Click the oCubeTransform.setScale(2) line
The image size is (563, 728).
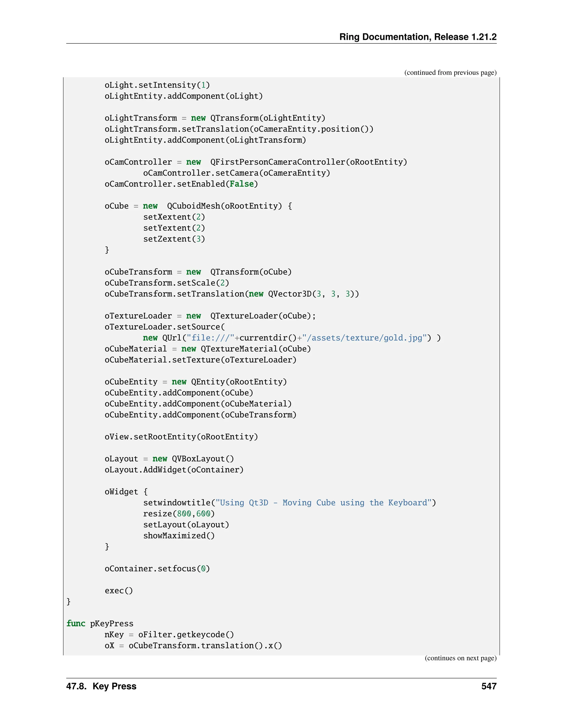click(167, 283)
